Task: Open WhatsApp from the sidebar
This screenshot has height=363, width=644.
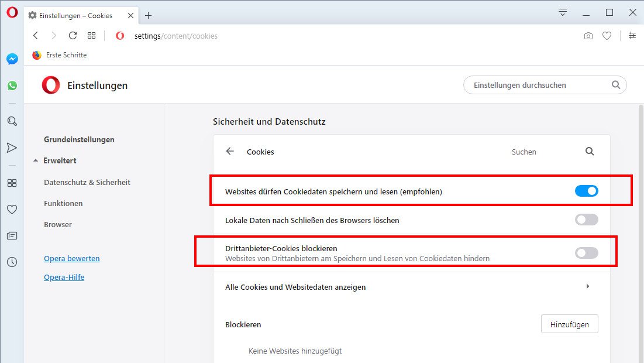Action: (12, 85)
